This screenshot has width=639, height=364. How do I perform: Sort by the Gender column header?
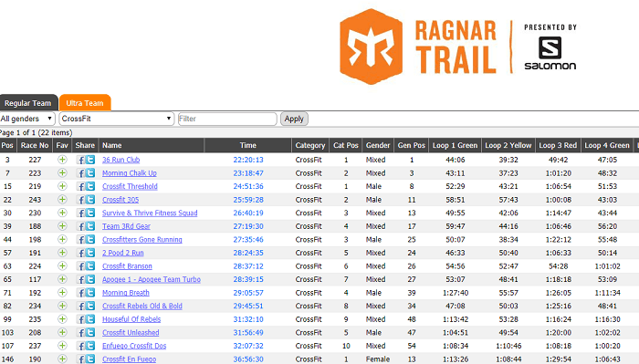pos(378,145)
